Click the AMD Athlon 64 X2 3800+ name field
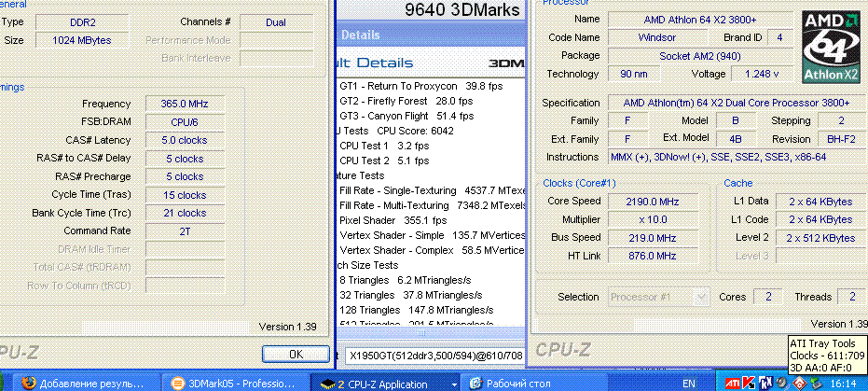Image resolution: width=868 pixels, height=391 pixels. pyautogui.click(x=700, y=20)
